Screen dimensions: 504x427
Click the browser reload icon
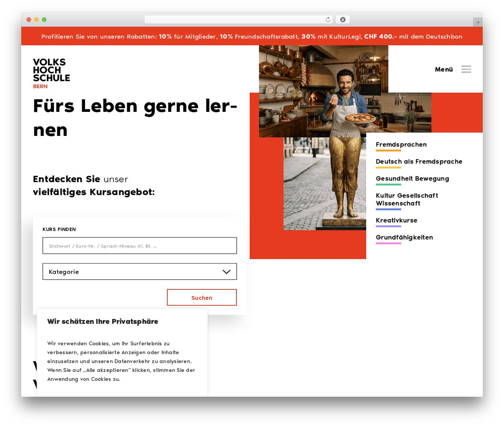[328, 20]
